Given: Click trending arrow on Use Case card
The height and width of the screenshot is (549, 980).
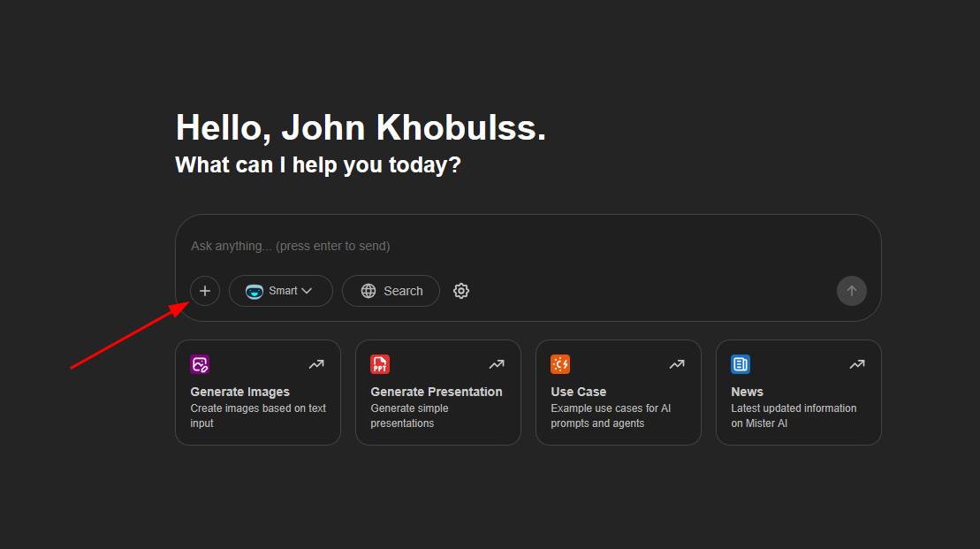Looking at the screenshot, I should pyautogui.click(x=677, y=364).
